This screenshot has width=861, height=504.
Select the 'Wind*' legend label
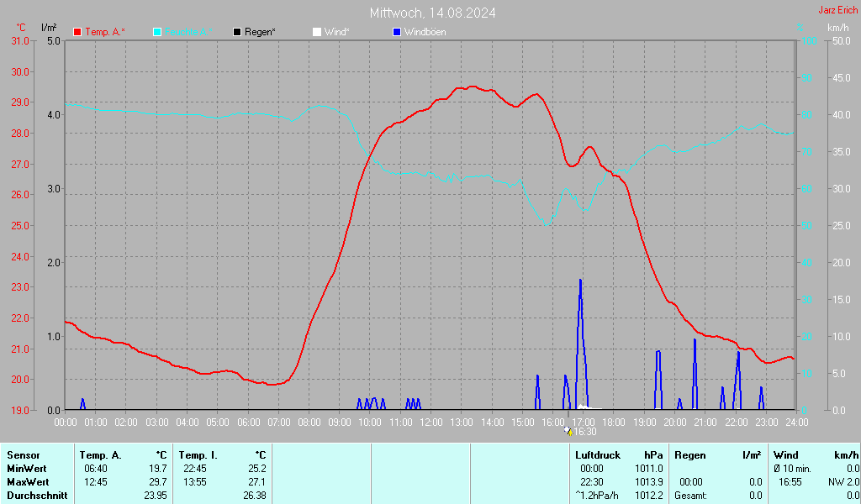pyautogui.click(x=336, y=32)
